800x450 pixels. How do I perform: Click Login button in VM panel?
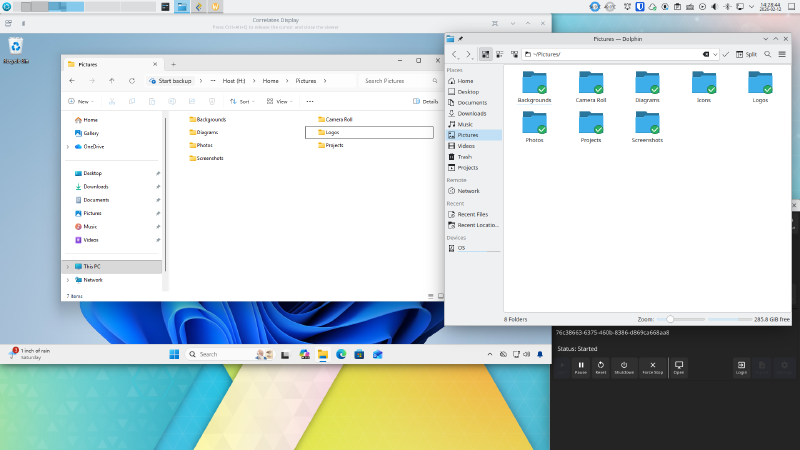point(741,367)
